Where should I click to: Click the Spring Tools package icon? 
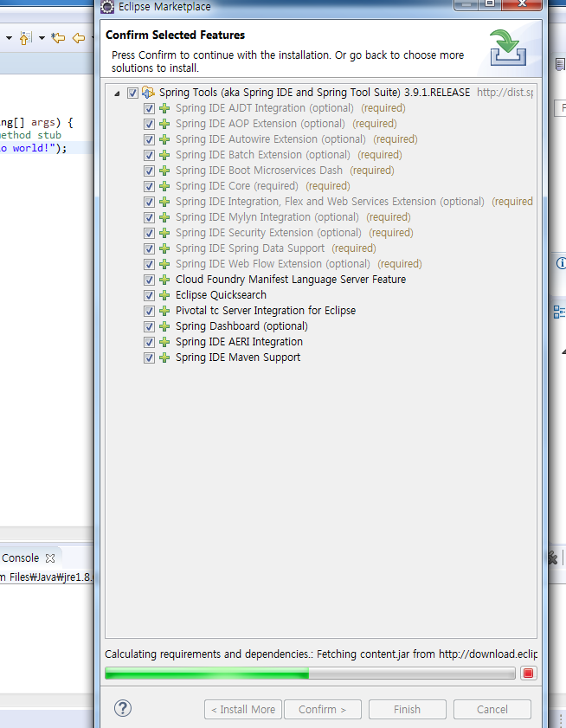148,93
